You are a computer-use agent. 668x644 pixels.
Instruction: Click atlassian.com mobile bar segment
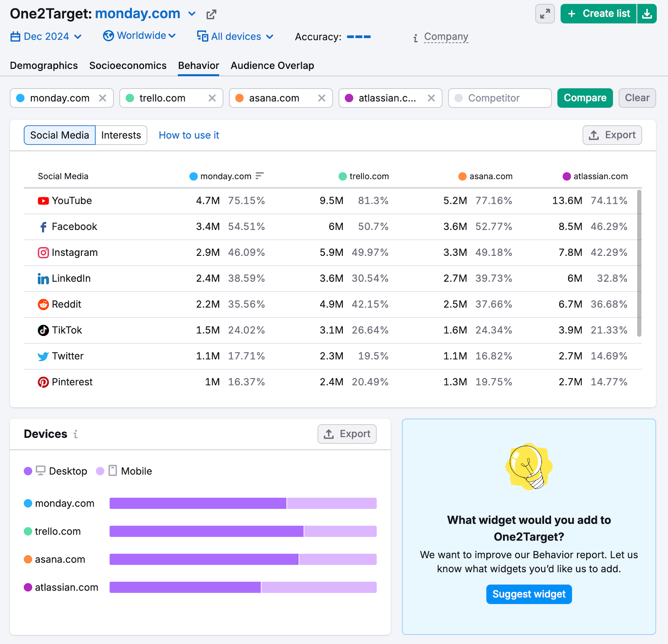click(x=319, y=587)
